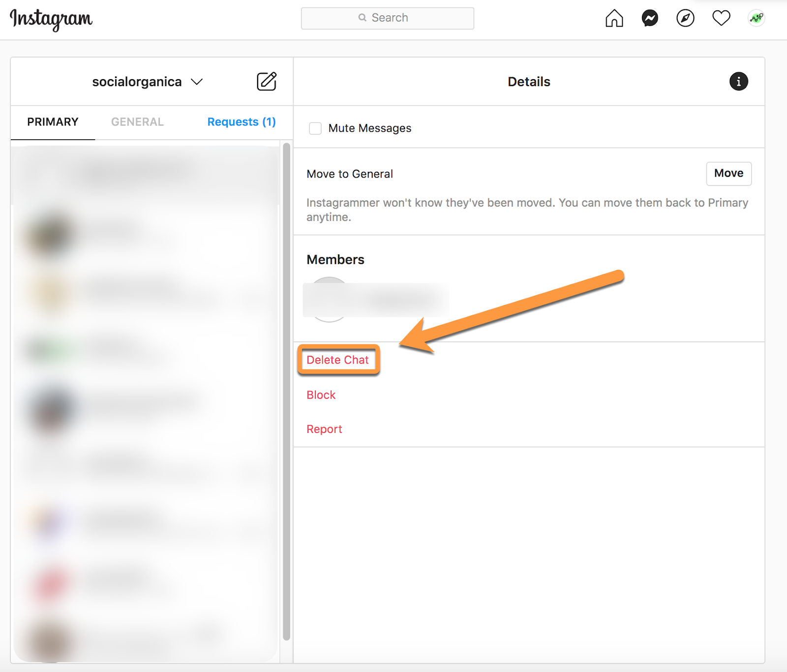Open the Messenger direct inbox icon
787x672 pixels.
pyautogui.click(x=650, y=19)
